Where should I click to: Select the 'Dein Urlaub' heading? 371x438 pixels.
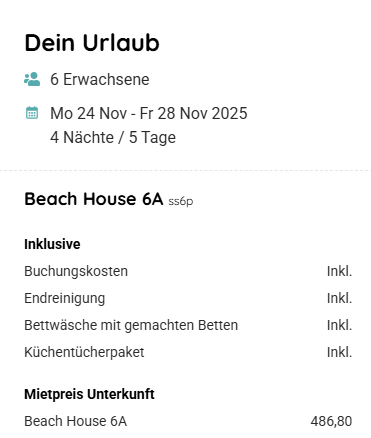tap(92, 43)
